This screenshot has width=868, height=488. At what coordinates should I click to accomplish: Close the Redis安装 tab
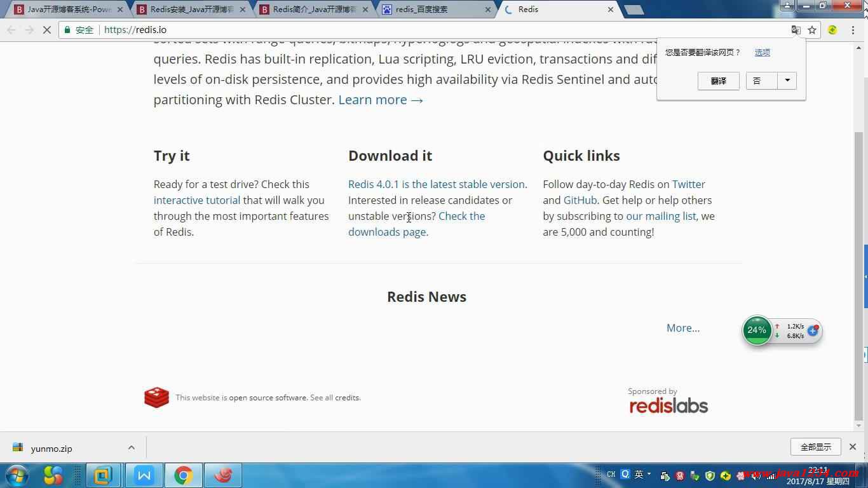click(242, 10)
